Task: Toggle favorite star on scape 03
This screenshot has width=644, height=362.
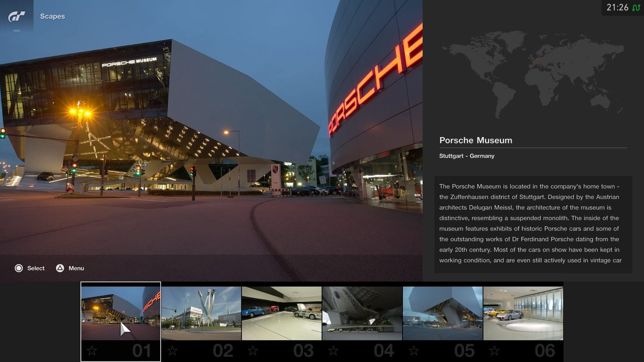Action: (x=253, y=351)
